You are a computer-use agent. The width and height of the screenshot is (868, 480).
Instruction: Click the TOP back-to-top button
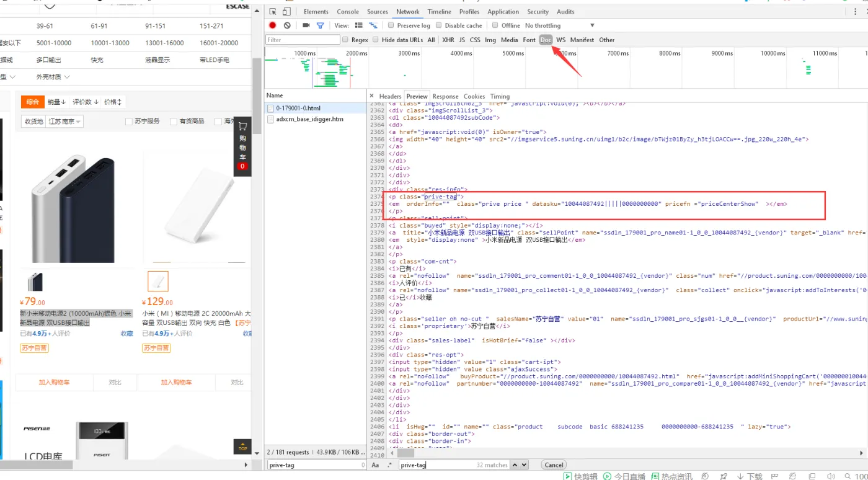242,447
